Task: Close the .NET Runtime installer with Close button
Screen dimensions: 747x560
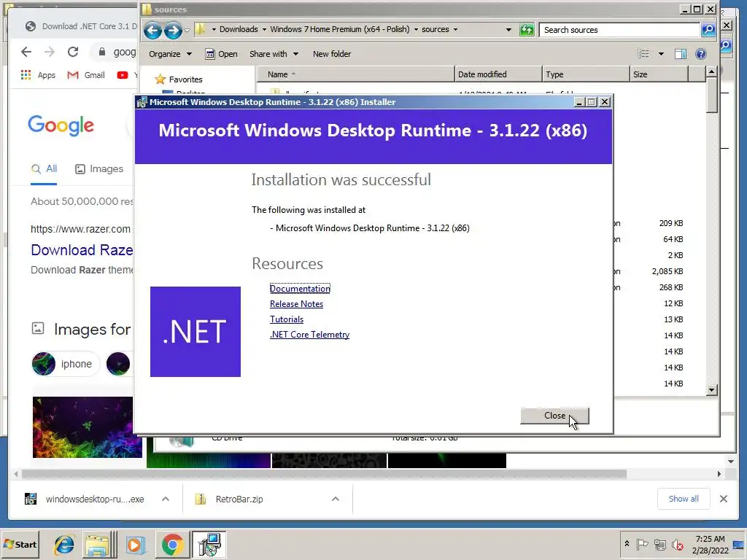Action: (554, 416)
